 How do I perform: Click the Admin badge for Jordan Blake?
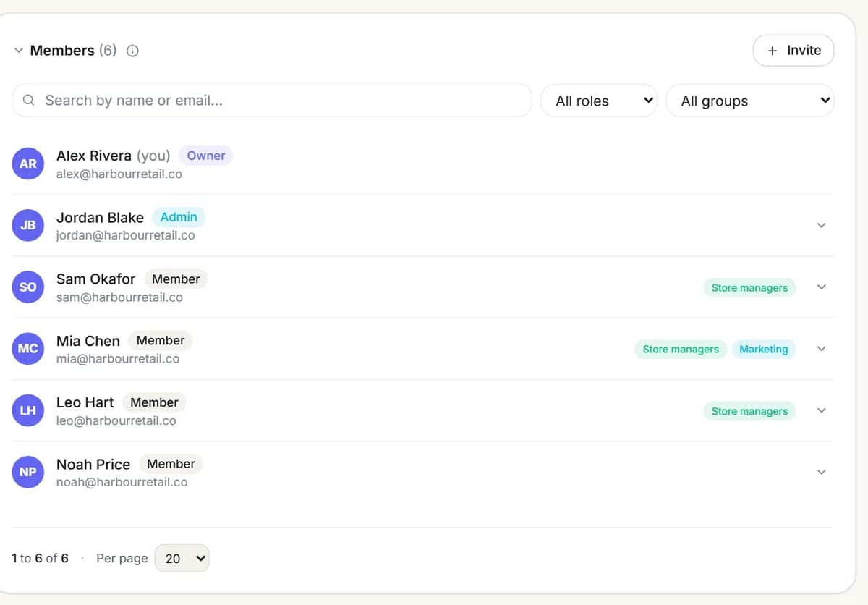point(179,217)
